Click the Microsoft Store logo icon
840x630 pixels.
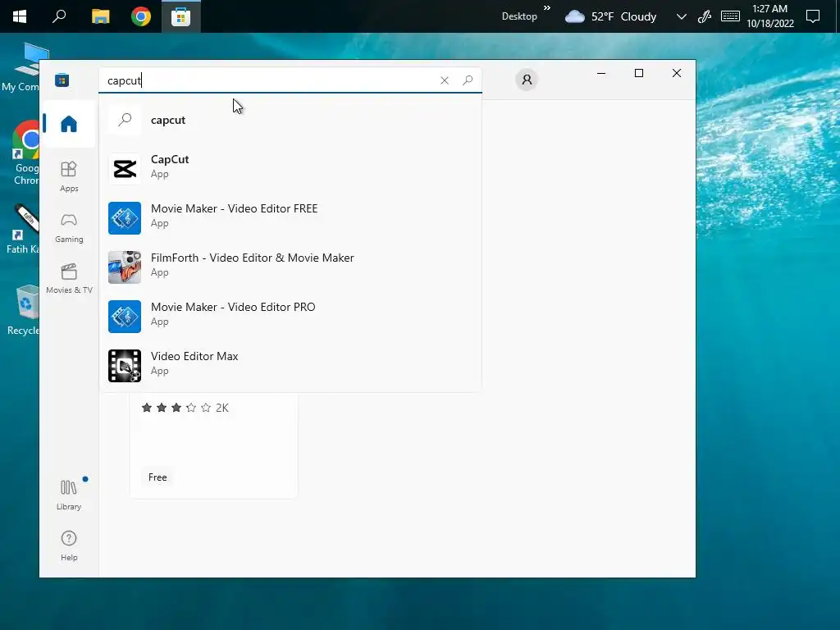click(62, 80)
